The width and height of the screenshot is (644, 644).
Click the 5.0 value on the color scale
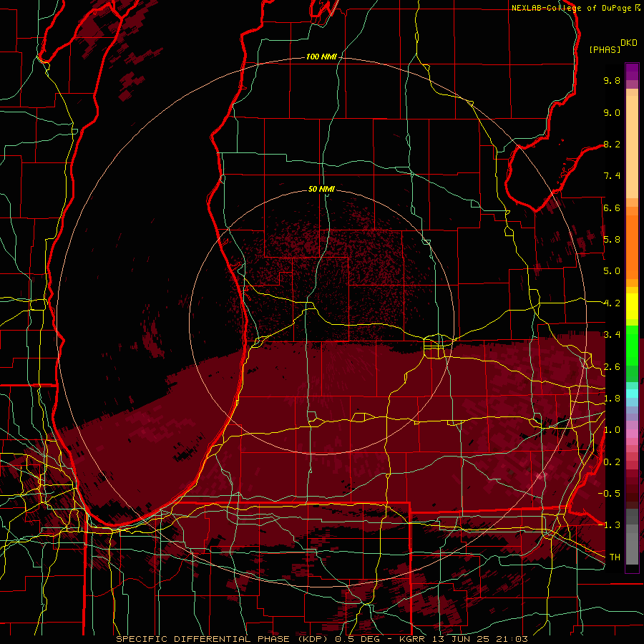point(612,271)
